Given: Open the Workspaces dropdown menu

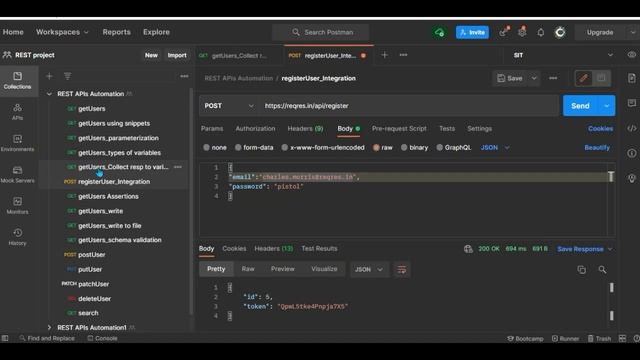Looking at the screenshot, I should click(62, 32).
